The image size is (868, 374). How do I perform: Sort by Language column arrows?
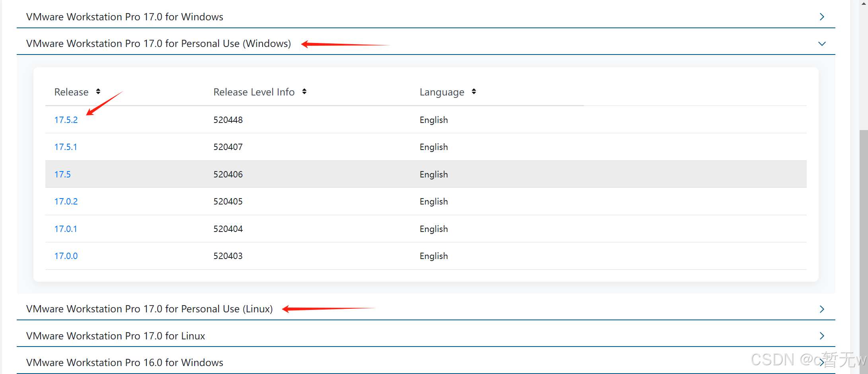pos(474,92)
